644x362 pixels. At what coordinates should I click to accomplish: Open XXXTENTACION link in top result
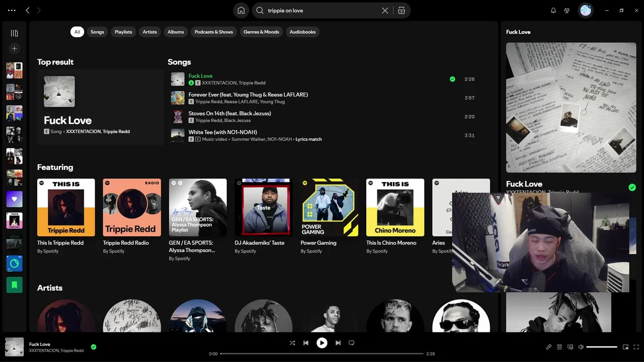pos(84,132)
